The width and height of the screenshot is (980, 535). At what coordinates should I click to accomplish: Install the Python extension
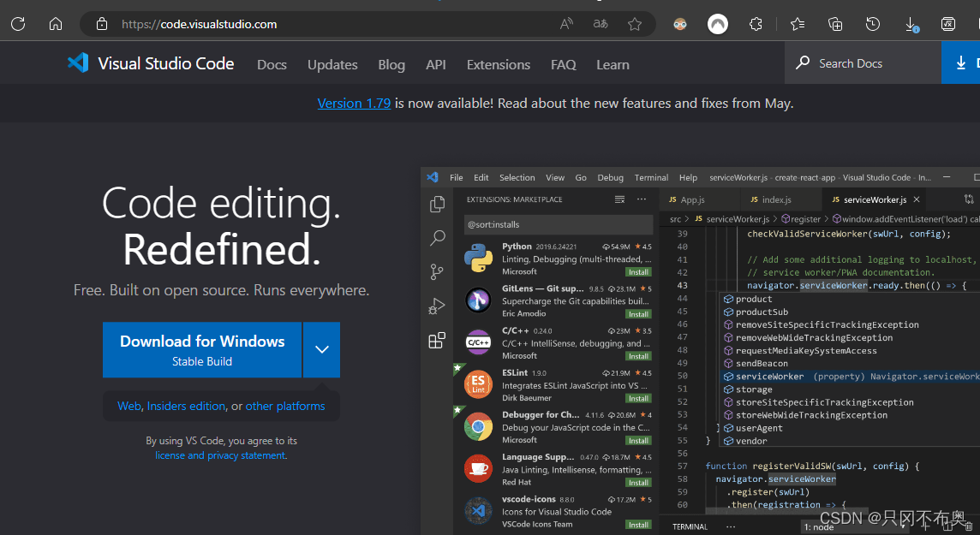coord(638,272)
